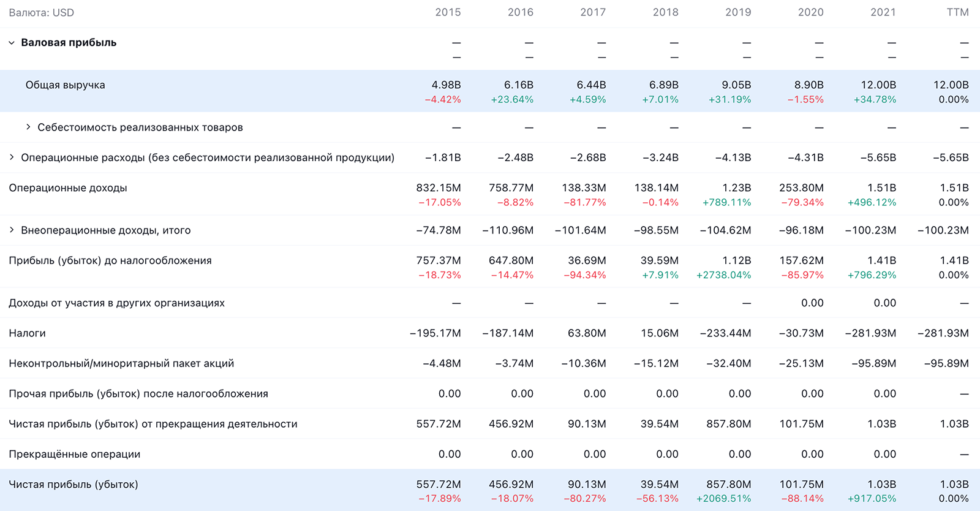Click Прочая прибыль (убыток) после налогообложения
Screen dimensions: 980x511
(x=138, y=394)
